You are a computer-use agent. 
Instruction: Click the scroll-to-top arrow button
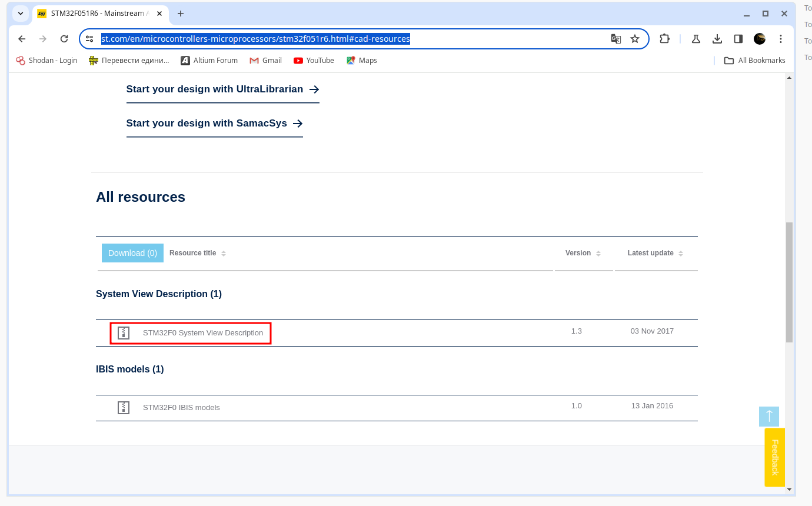769,417
